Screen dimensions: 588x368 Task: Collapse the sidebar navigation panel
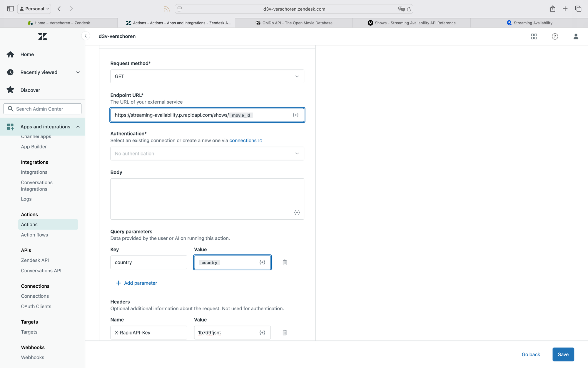click(x=86, y=36)
